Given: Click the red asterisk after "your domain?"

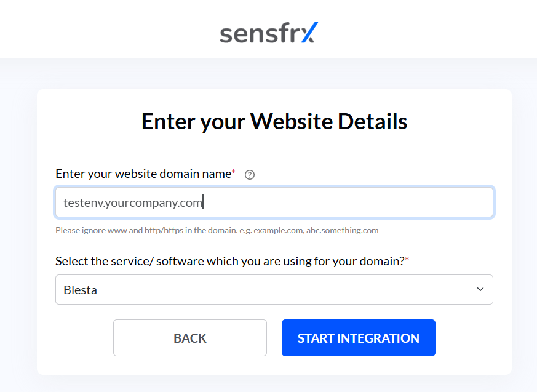Looking at the screenshot, I should coord(407,258).
